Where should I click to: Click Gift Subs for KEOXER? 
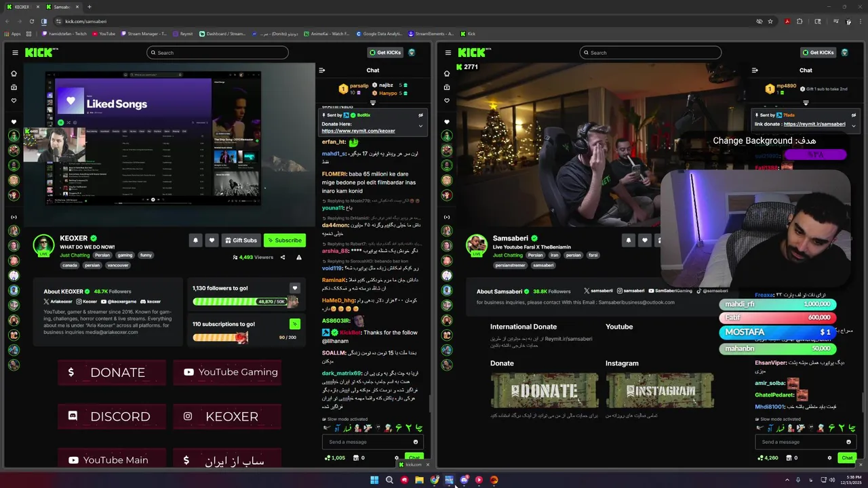tap(241, 240)
